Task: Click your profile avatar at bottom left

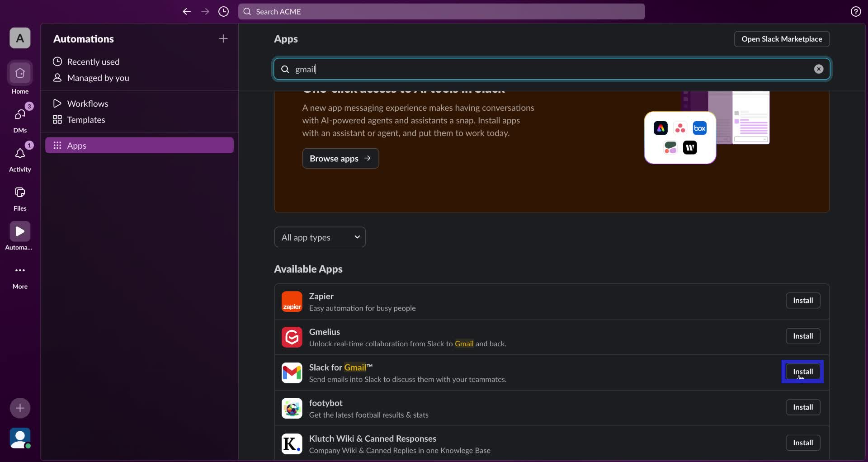Action: click(x=19, y=438)
